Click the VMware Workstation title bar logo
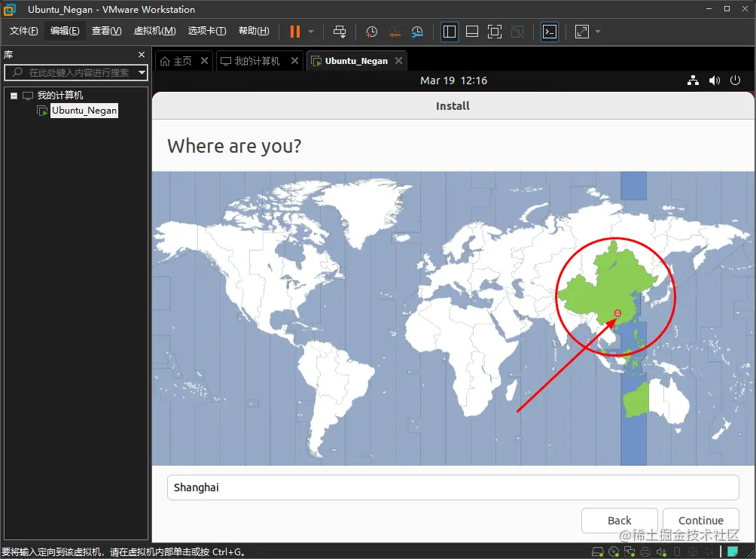The height and width of the screenshot is (559, 756). pyautogui.click(x=10, y=9)
